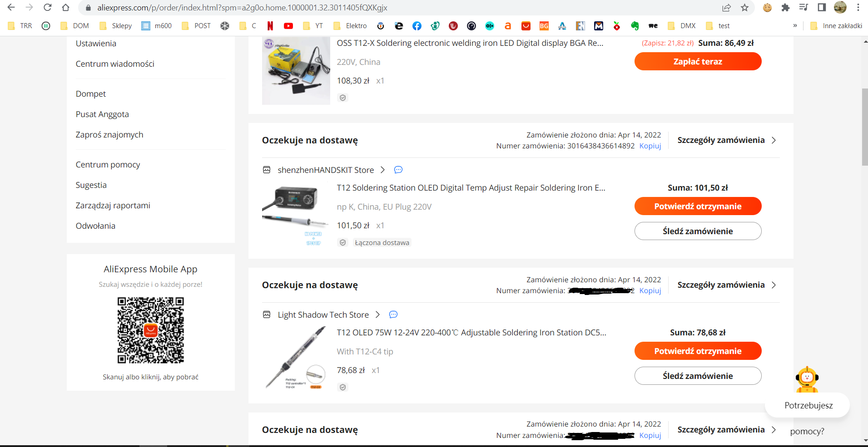Copy order number 3016438436614892 with Kopiuj

point(650,146)
